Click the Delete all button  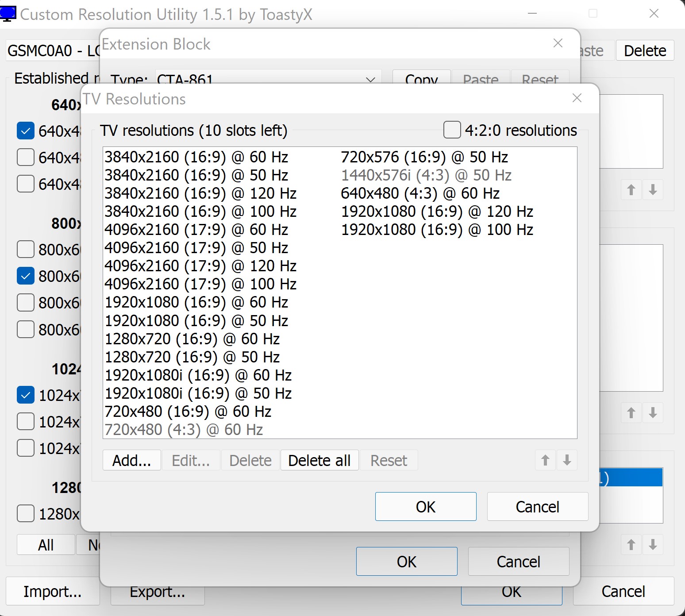(x=319, y=460)
